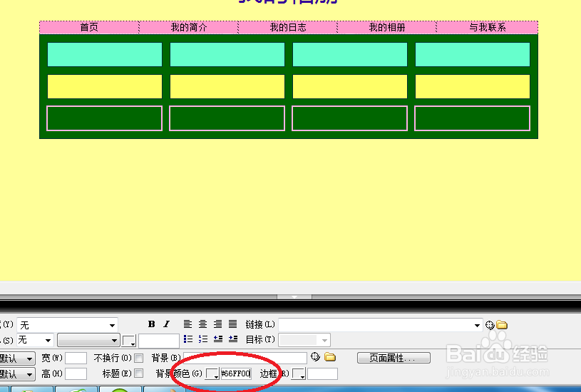Open the 背景颜色 color swatch picker
The width and height of the screenshot is (581, 392).
coord(212,373)
